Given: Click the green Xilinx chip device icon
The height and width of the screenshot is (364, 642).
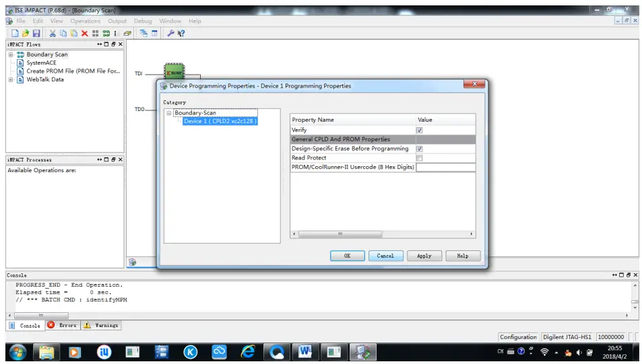Looking at the screenshot, I should (174, 71).
